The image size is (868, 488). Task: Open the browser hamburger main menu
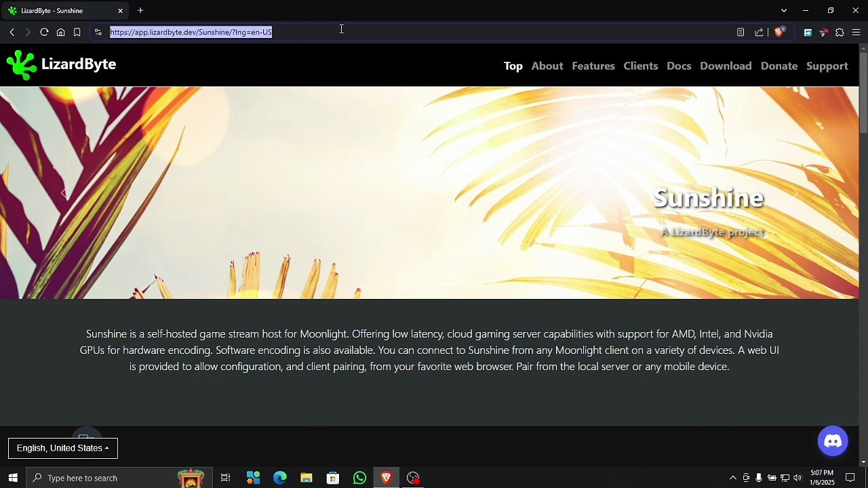coord(856,32)
